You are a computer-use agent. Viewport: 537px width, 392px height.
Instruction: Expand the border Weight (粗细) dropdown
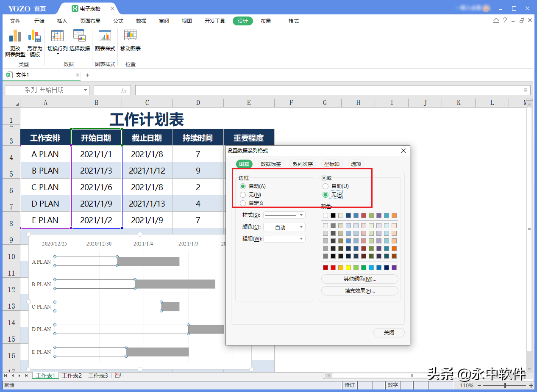tap(284, 239)
